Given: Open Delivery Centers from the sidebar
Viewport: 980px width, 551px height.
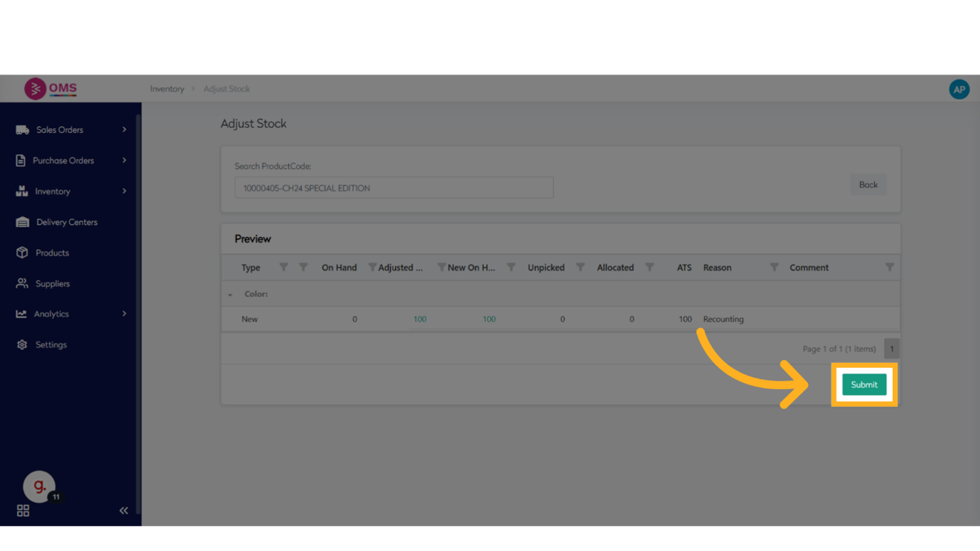Looking at the screenshot, I should tap(66, 222).
